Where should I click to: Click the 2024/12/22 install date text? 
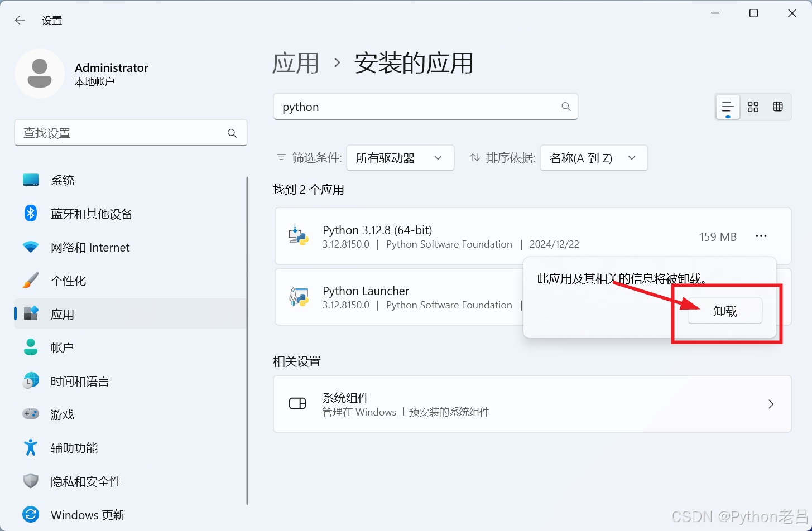(554, 244)
